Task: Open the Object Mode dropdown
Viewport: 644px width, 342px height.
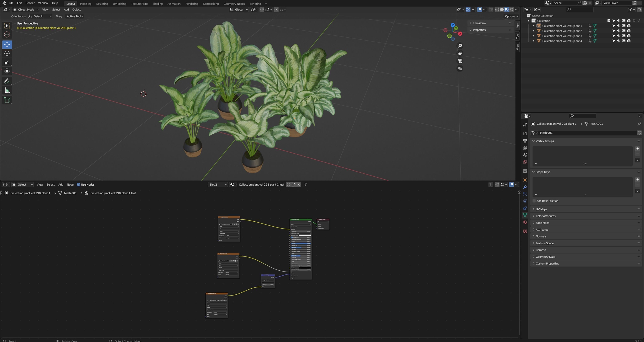Action: (x=26, y=9)
